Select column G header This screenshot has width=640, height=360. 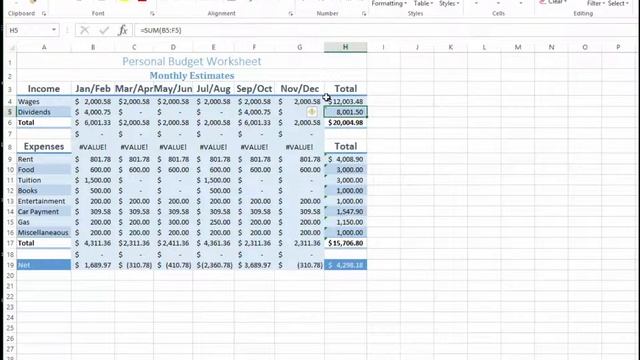point(300,47)
